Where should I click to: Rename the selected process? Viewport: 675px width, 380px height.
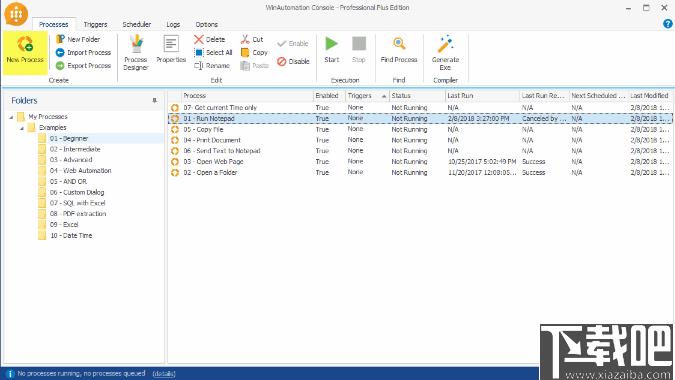tap(212, 65)
